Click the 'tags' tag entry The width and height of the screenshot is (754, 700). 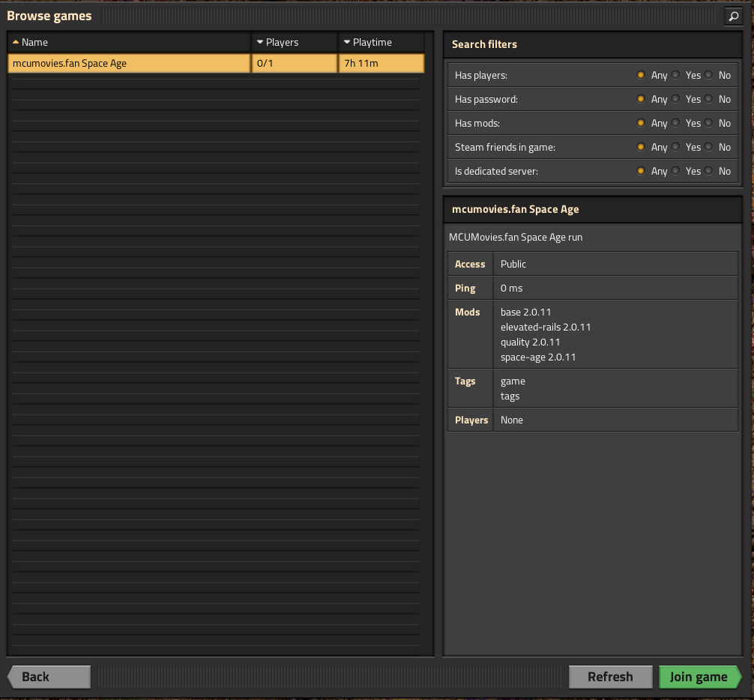(x=510, y=396)
